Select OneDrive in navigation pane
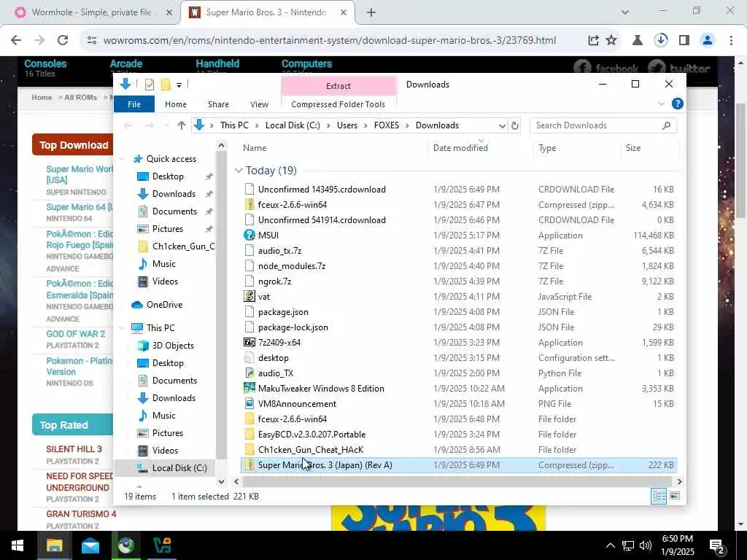This screenshot has height=560, width=747. [164, 305]
